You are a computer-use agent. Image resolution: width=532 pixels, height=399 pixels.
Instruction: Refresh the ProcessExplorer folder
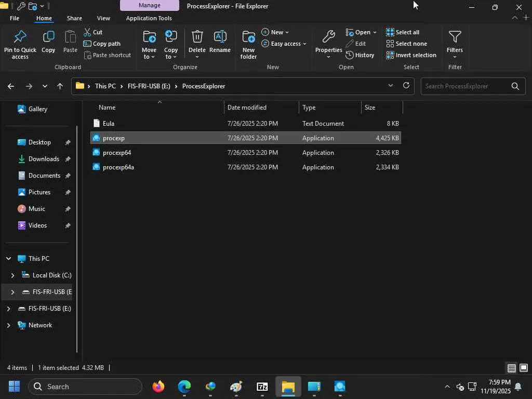(406, 86)
